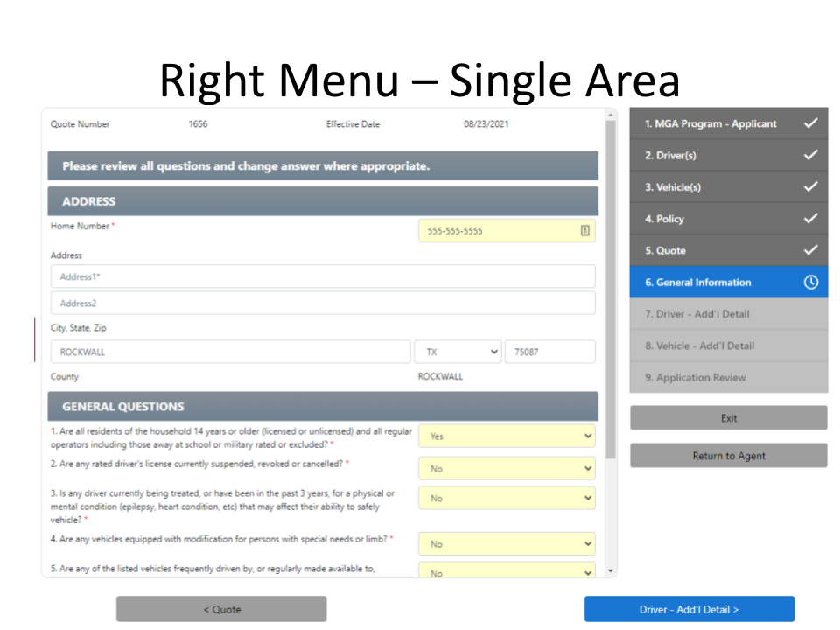Click into the Address1 input field

click(x=322, y=276)
